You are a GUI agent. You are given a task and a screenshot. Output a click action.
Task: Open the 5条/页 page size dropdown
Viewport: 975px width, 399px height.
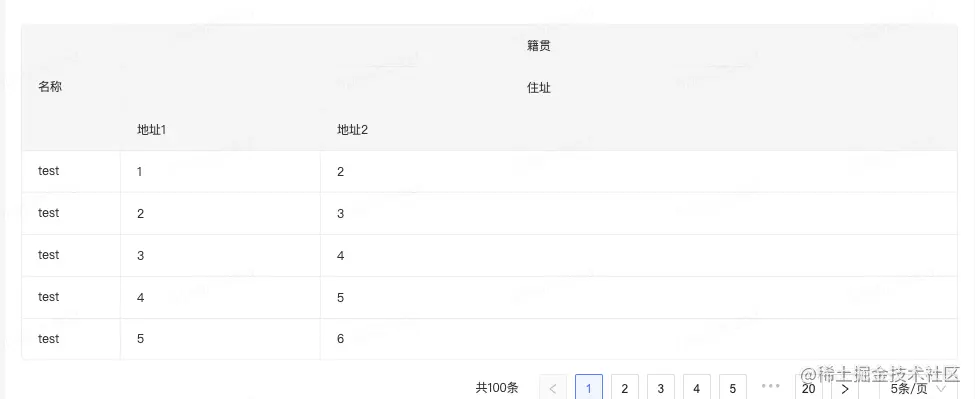tap(917, 388)
